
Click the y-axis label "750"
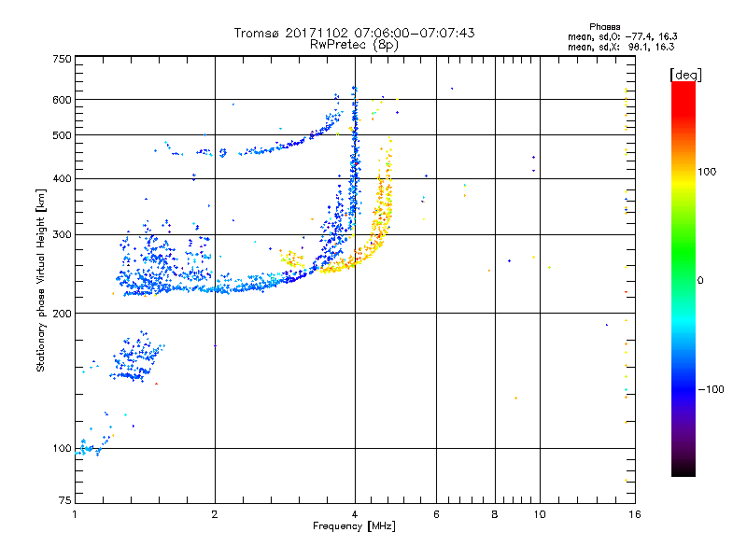click(x=62, y=59)
